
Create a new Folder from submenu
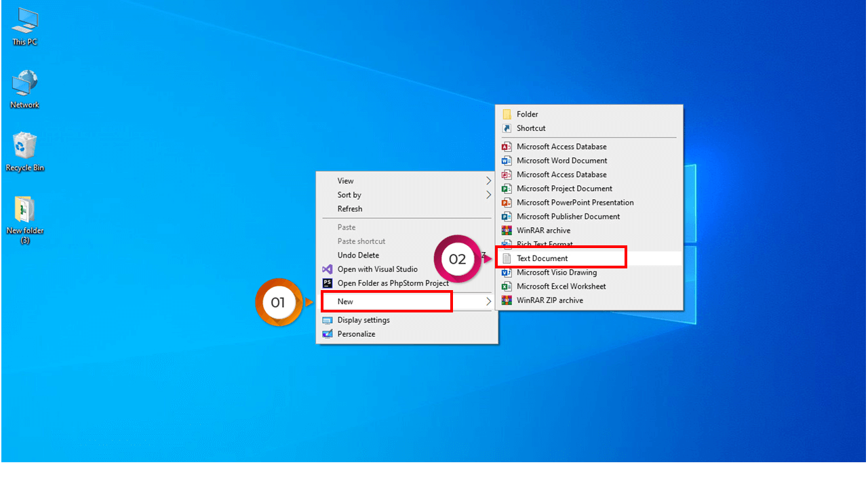tap(527, 115)
